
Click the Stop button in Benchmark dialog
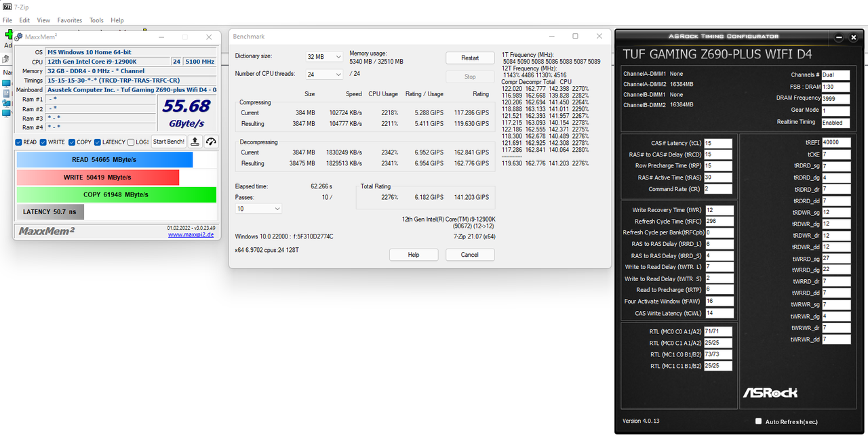(x=470, y=77)
